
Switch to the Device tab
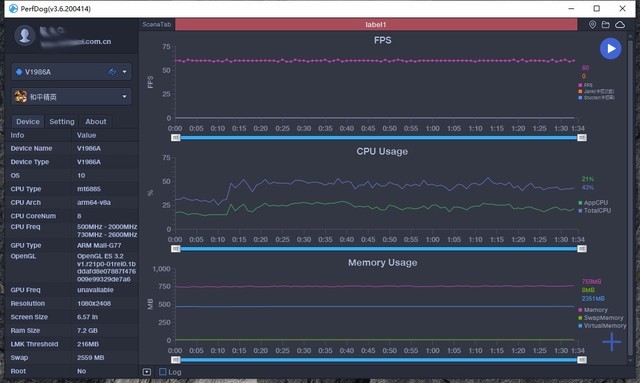[x=28, y=122]
